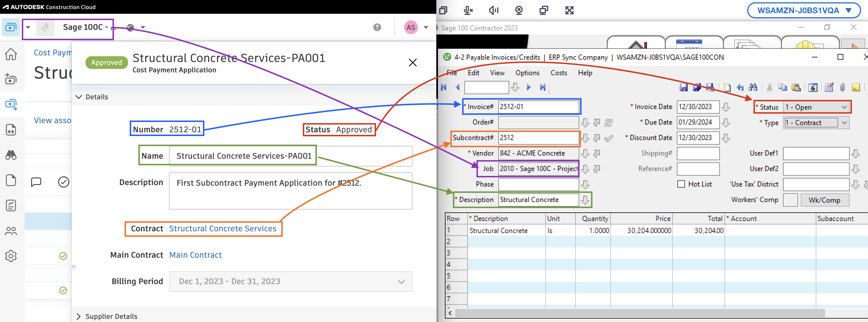Viewport: 868px width, 322px height.
Task: Click the Vendor field 842 - ACME Concrete
Action: (538, 153)
